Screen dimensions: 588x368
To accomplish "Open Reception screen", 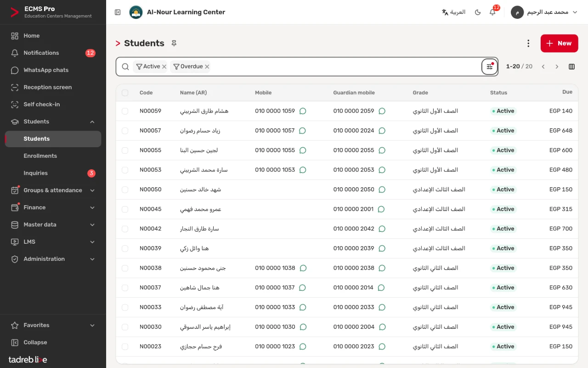I will click(53, 87).
